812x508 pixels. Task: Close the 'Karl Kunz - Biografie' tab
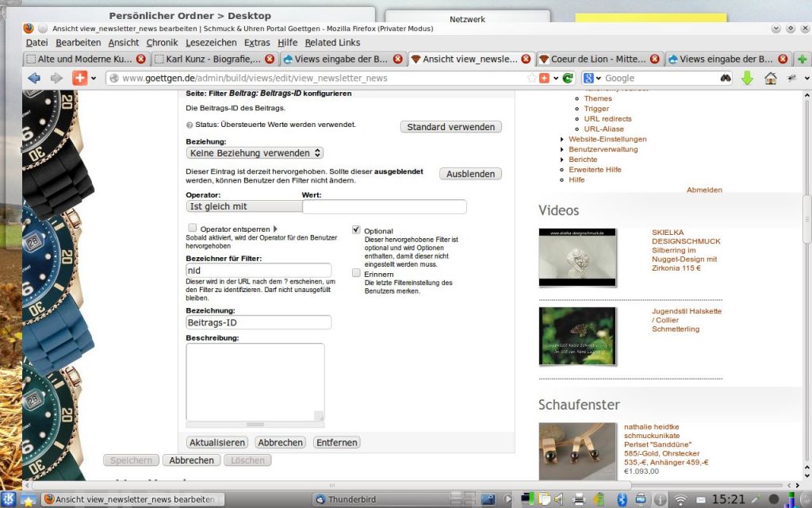pyautogui.click(x=270, y=59)
